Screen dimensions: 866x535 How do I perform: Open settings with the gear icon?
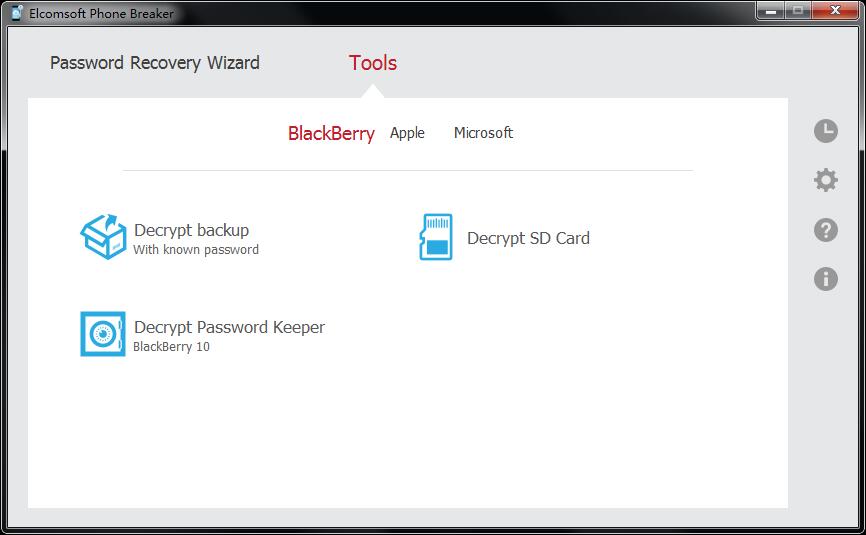tap(826, 180)
